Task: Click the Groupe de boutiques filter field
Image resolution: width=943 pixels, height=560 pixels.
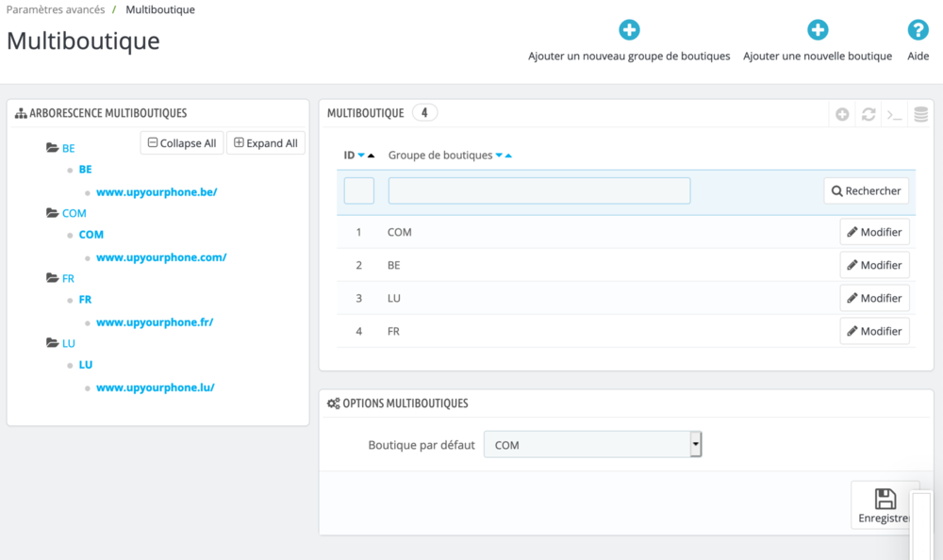Action: coord(538,190)
